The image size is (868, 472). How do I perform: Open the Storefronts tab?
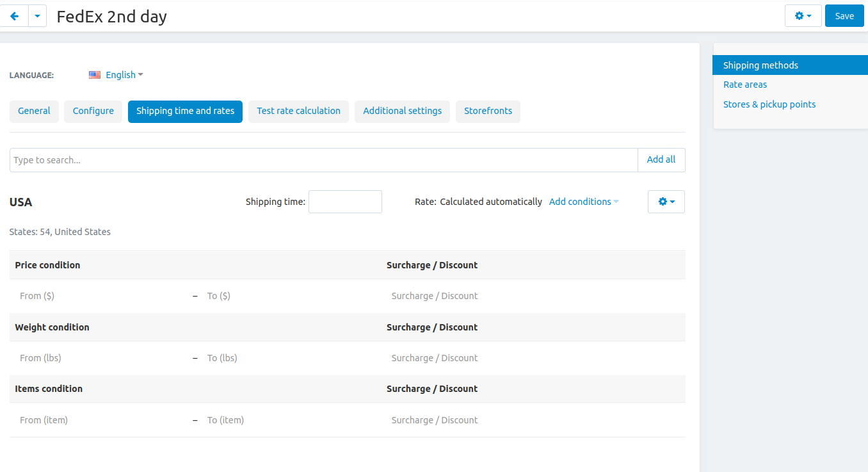[488, 111]
